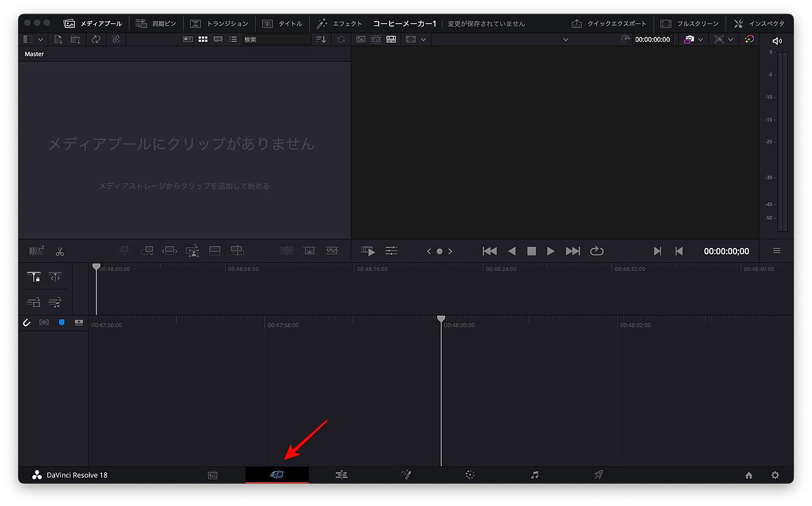This screenshot has height=506, width=812.
Task: Click the Transitions cut icon
Action: [x=287, y=251]
